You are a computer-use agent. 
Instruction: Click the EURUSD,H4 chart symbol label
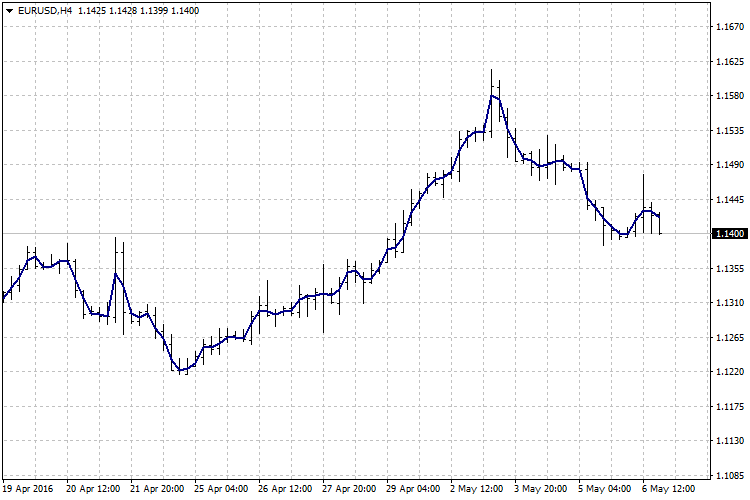click(44, 11)
